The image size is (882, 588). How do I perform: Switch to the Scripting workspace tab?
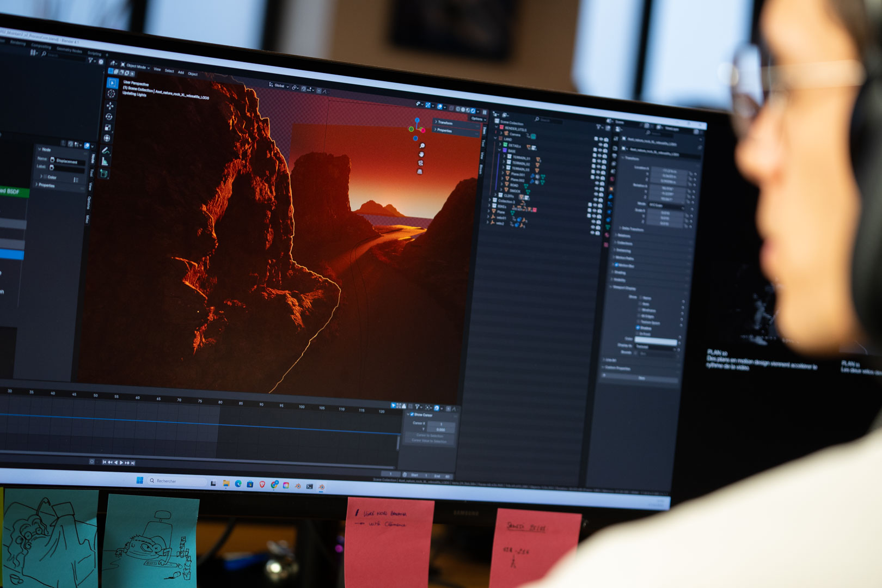click(94, 53)
